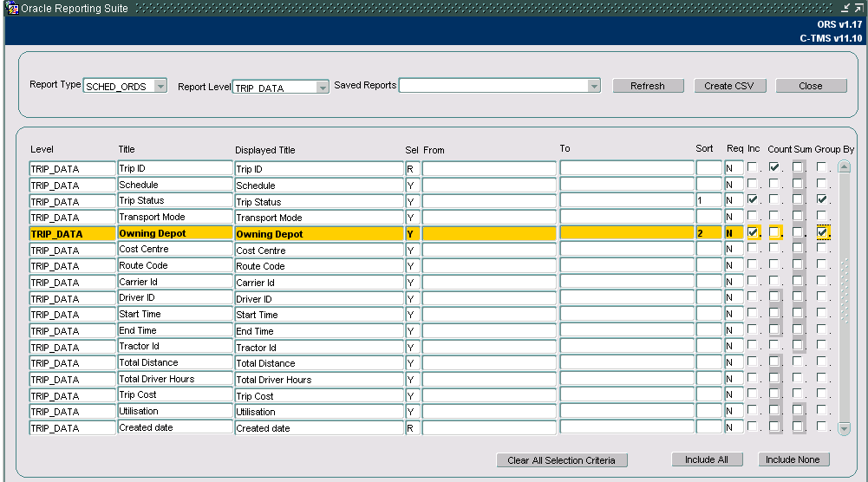This screenshot has height=482, width=868.
Task: Click the To field for Trip Cost
Action: point(627,394)
